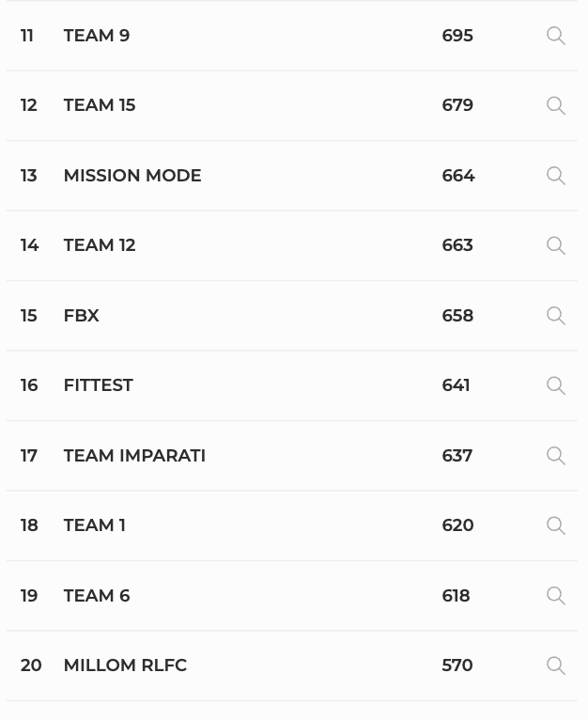This screenshot has width=588, height=720.
Task: Click magnifier icon in TEAM 12 row
Action: (x=556, y=245)
